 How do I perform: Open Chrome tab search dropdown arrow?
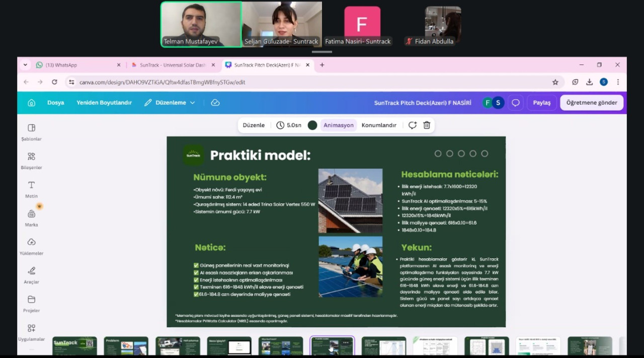(x=25, y=65)
